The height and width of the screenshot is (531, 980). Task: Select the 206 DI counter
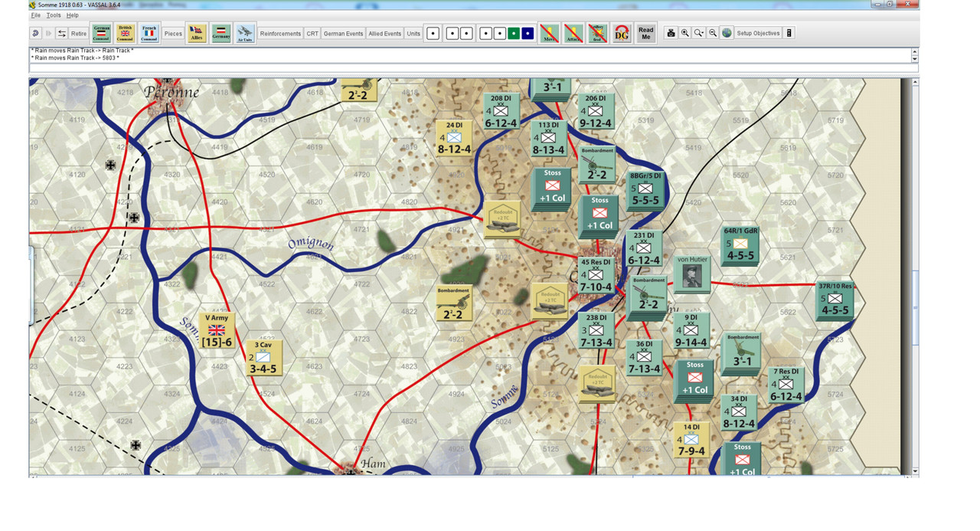coord(596,111)
